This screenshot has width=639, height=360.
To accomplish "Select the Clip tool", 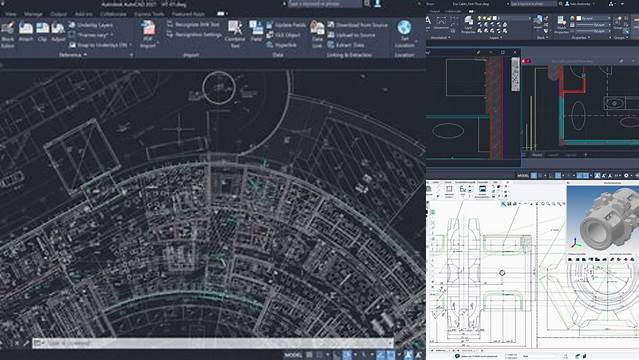I will tap(42, 32).
